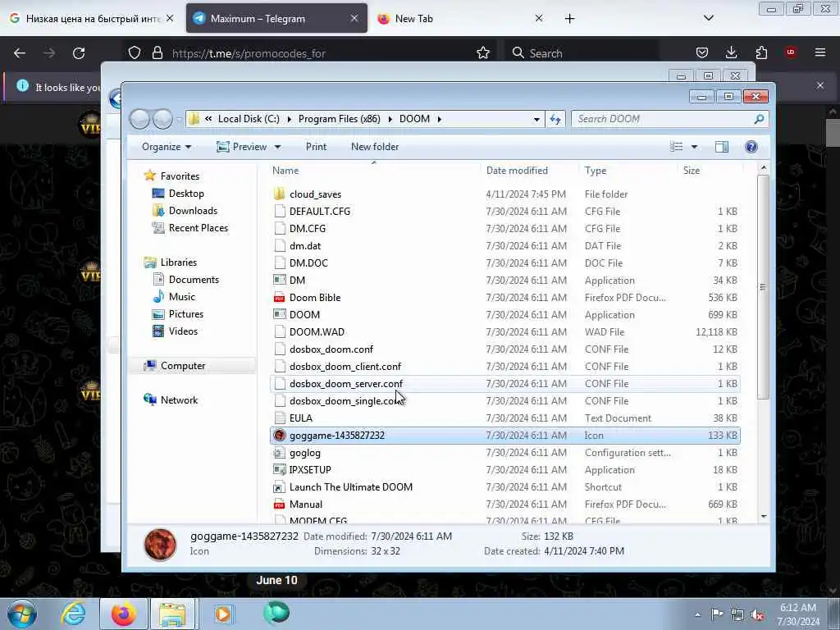The height and width of the screenshot is (630, 840).
Task: Select Launch The Ultimate DOOM shortcut icon
Action: (279, 487)
